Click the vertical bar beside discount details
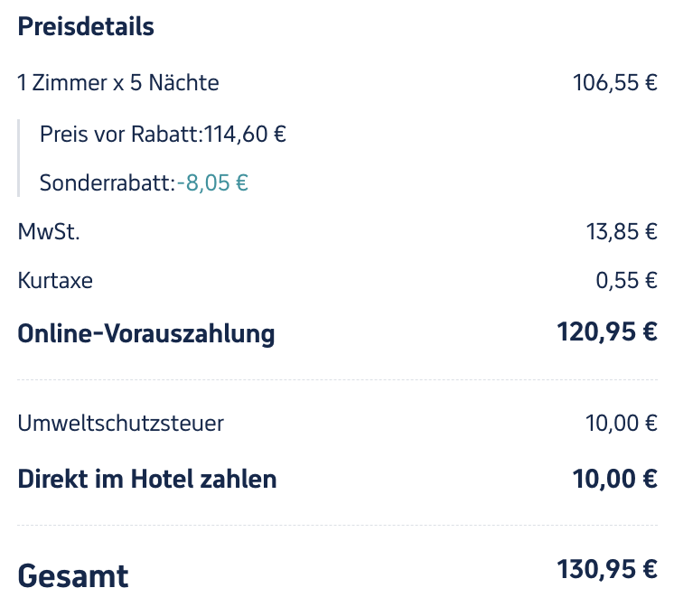Screen dimensions: 674x616 (18, 158)
